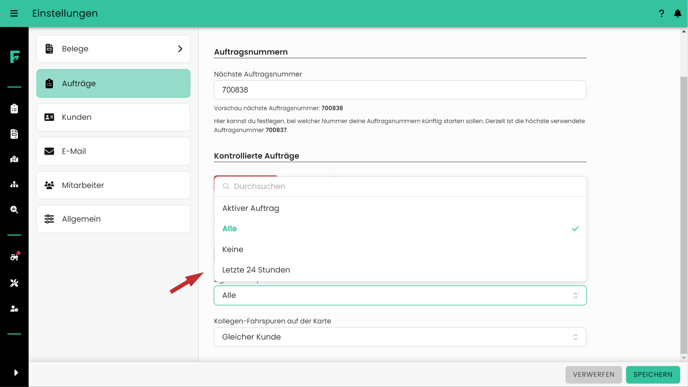Click the Aufträge clipboard icon in settings list
This screenshot has height=387, width=688.
pyautogui.click(x=49, y=83)
